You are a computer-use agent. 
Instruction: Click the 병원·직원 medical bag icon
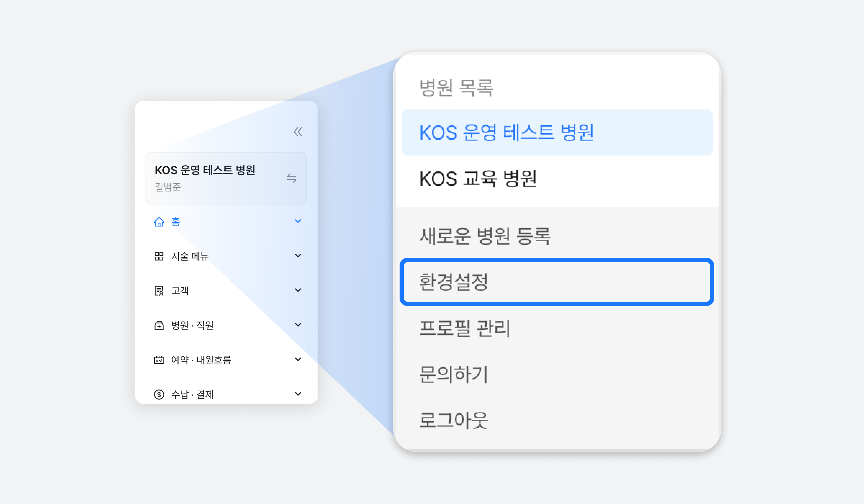click(159, 325)
